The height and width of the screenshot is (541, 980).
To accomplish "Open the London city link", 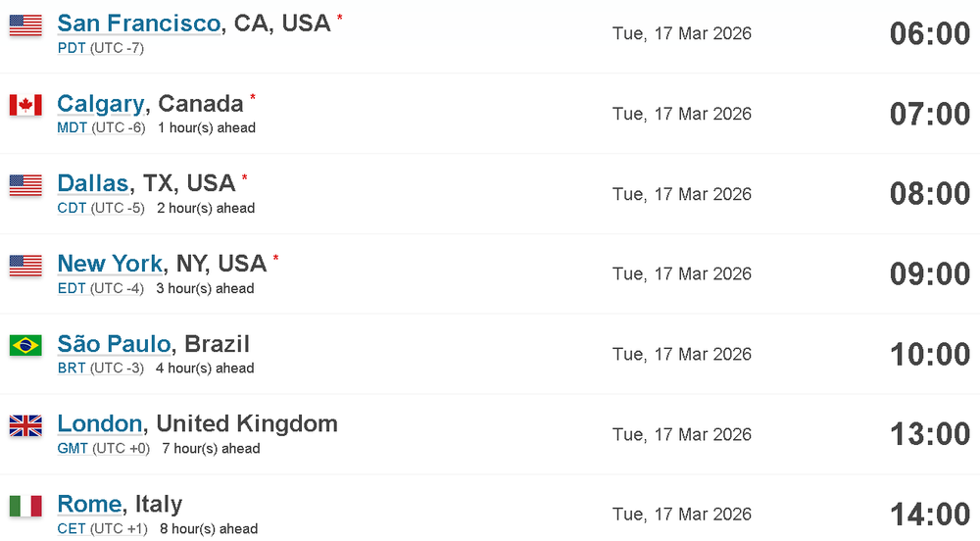I will [99, 423].
